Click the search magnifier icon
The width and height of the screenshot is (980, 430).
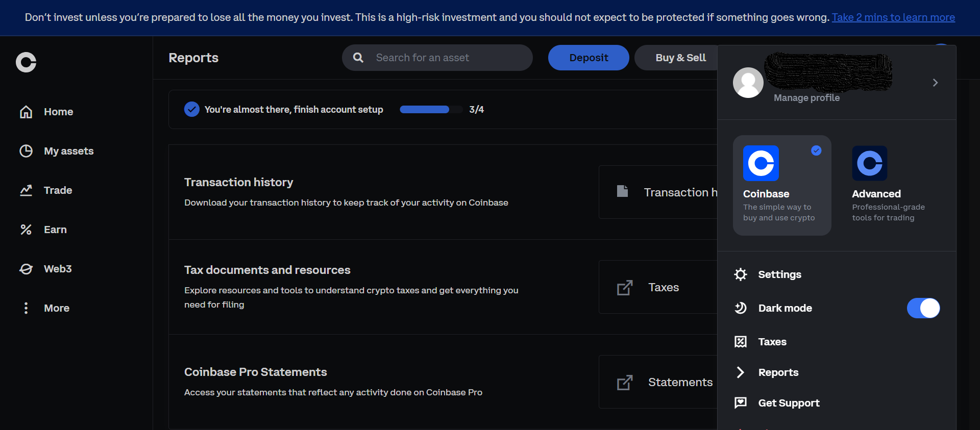tap(358, 58)
